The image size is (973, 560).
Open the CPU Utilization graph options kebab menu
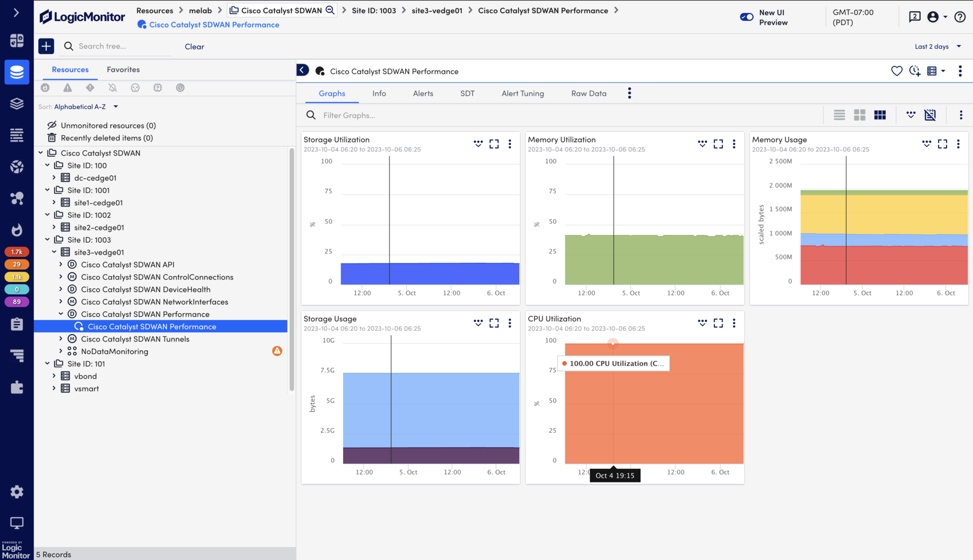click(734, 323)
